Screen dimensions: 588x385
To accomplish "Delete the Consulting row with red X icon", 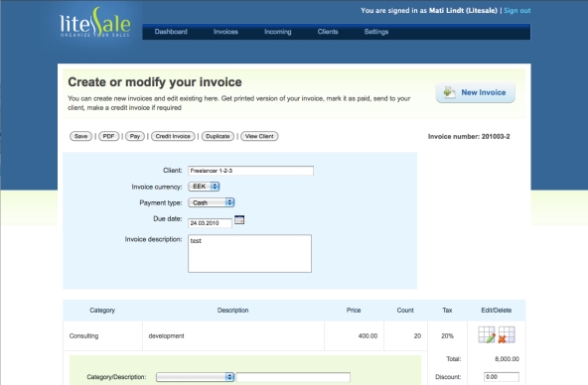I will point(507,334).
